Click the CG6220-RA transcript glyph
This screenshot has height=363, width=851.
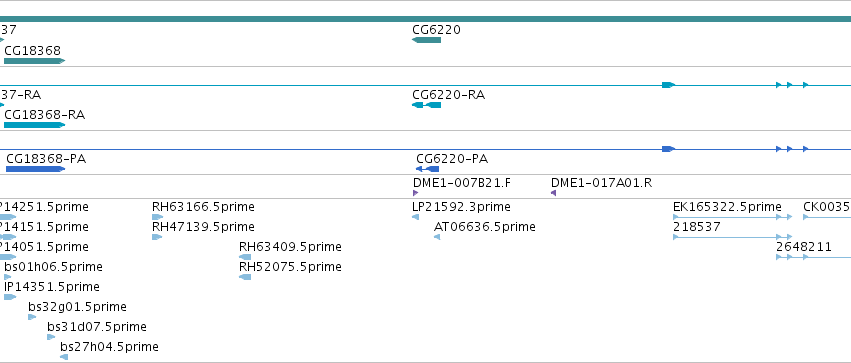[427, 105]
